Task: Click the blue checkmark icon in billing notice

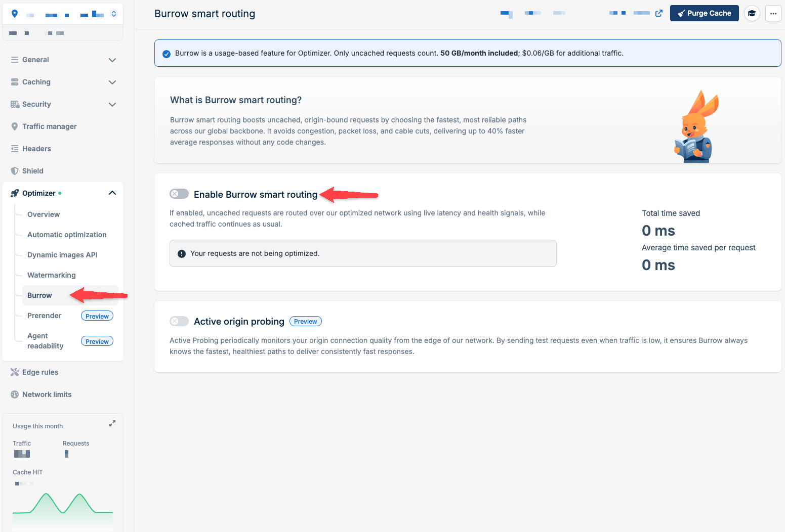Action: (167, 54)
